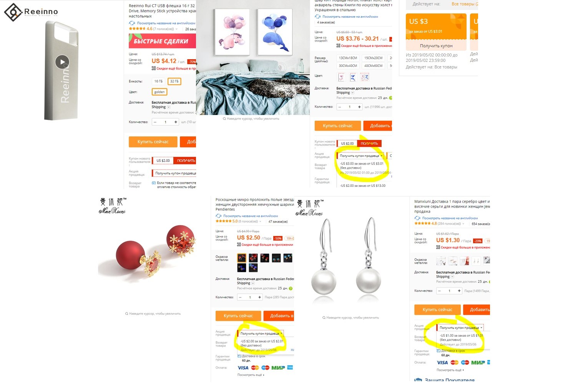Viewport: 588px width, 392px height.
Task: Click the QR code icon under US $4.12
Action: [x=154, y=68]
